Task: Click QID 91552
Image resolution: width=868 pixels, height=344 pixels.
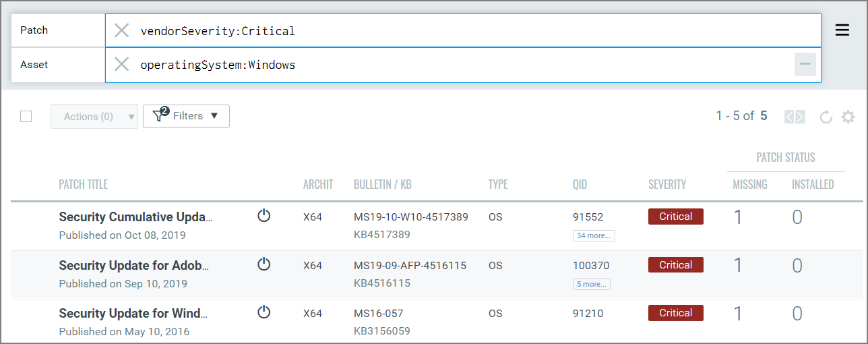Action: (588, 217)
